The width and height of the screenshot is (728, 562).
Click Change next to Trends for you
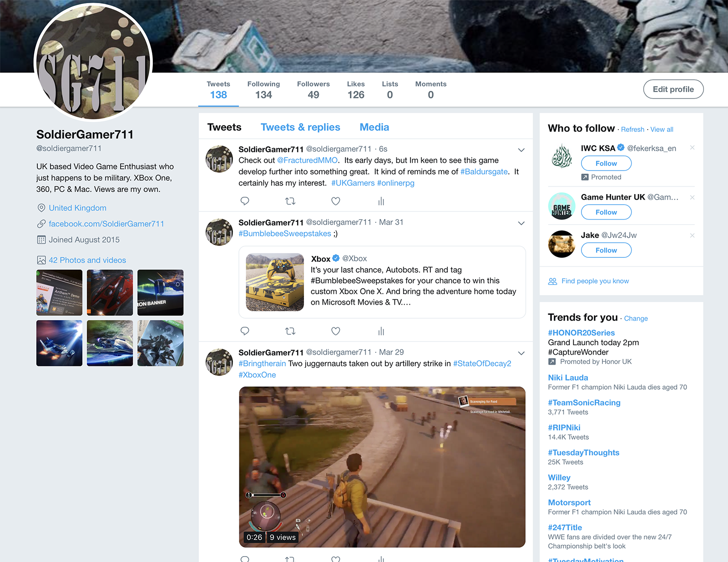point(636,319)
